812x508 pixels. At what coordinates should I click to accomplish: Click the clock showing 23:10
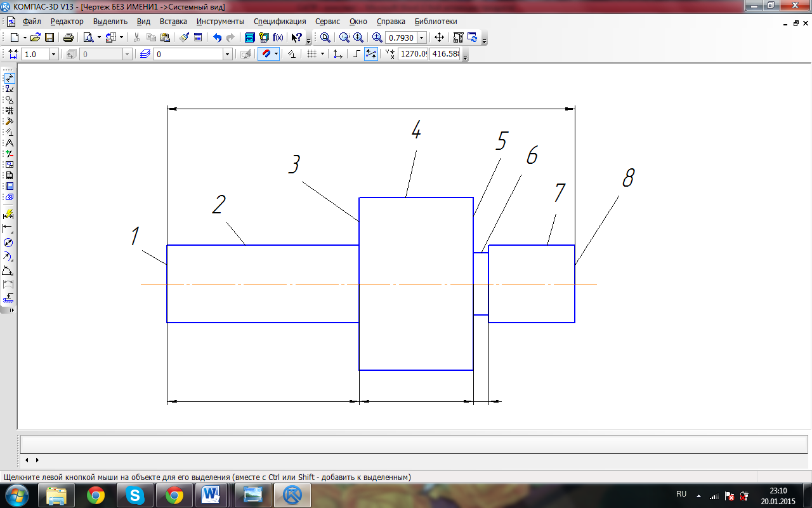(x=778, y=490)
